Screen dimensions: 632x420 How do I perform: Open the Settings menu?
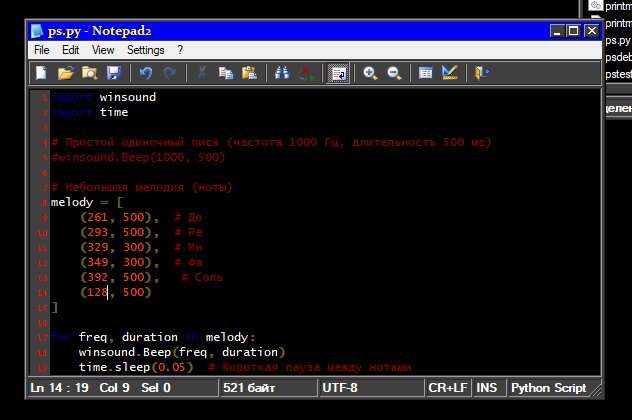tap(146, 50)
